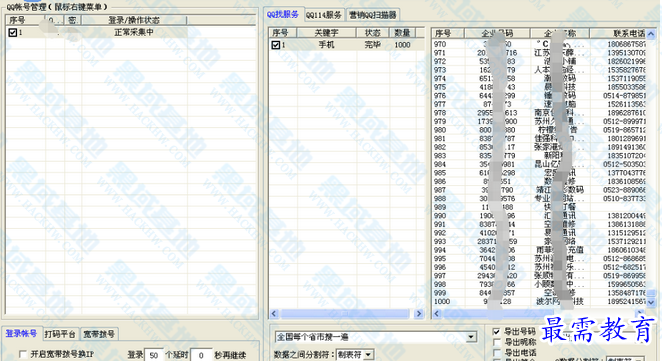
Task: Click the 登录 count field showing 50
Action: coord(154,356)
